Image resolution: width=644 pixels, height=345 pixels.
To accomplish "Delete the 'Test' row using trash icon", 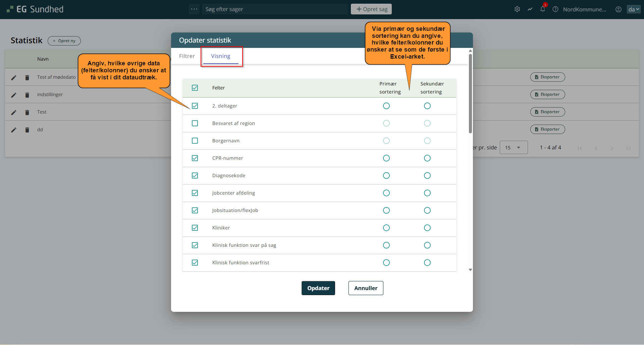I will (27, 113).
